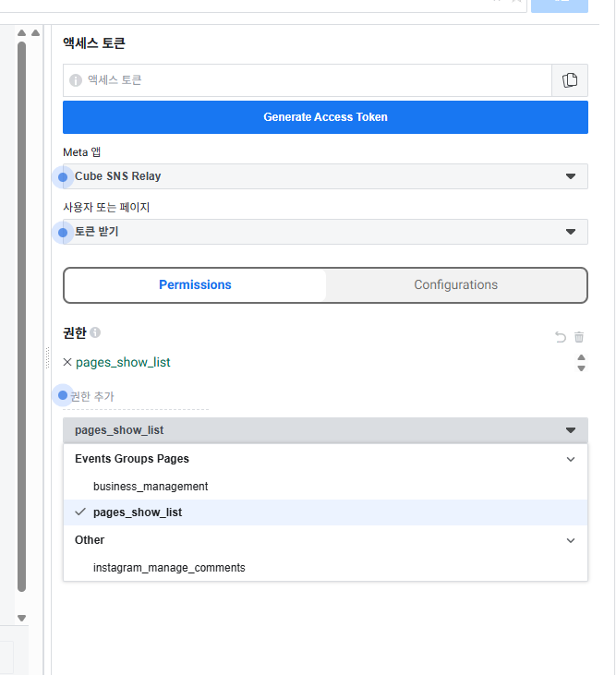The image size is (616, 675).
Task: Click the 권한 추가 search field
Action: [136, 396]
